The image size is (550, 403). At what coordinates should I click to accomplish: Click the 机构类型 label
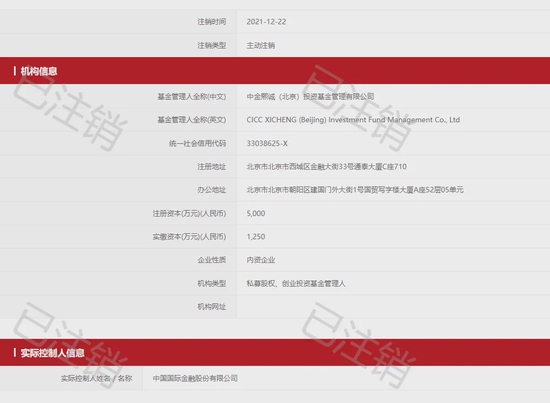[212, 283]
